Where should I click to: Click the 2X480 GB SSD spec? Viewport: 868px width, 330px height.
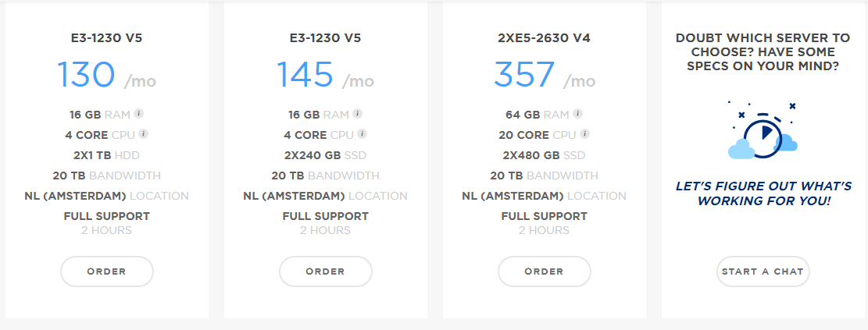click(545, 155)
